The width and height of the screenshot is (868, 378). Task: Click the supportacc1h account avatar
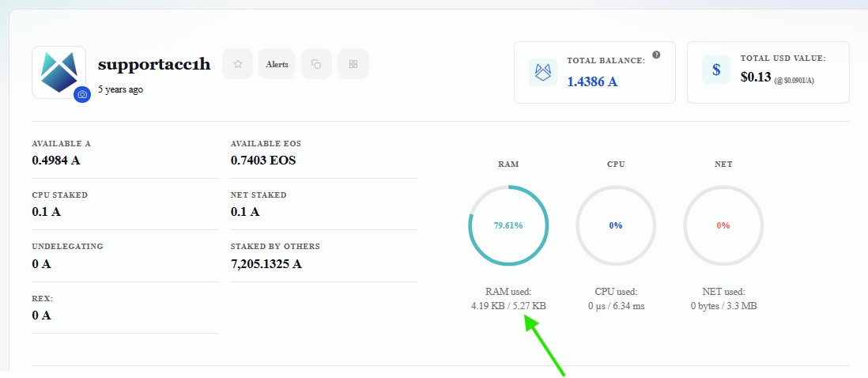click(58, 73)
